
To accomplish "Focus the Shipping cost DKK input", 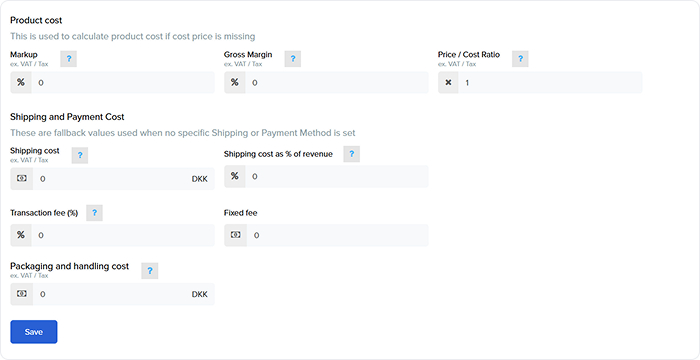I will [124, 179].
